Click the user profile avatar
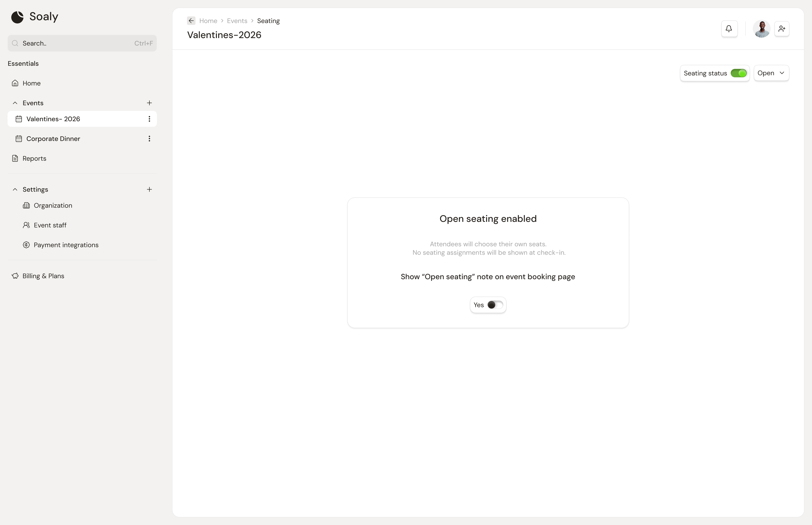Image resolution: width=812 pixels, height=525 pixels. (x=761, y=29)
